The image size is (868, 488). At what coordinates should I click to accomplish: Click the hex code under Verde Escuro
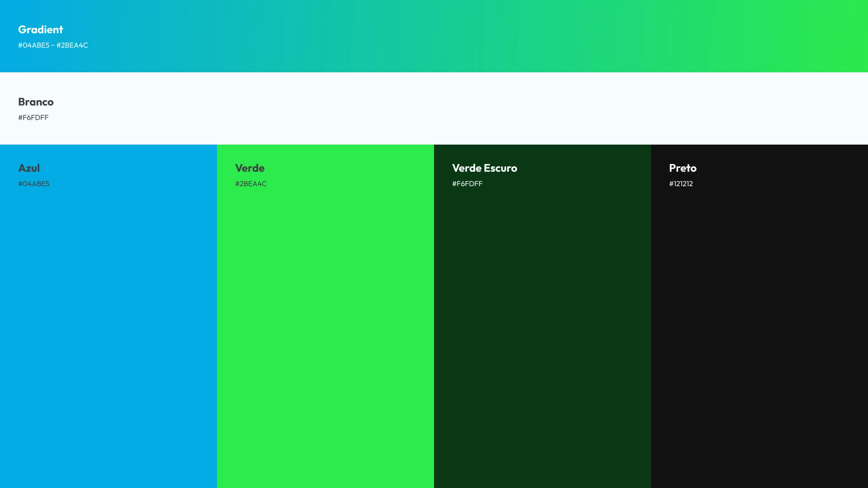(467, 184)
